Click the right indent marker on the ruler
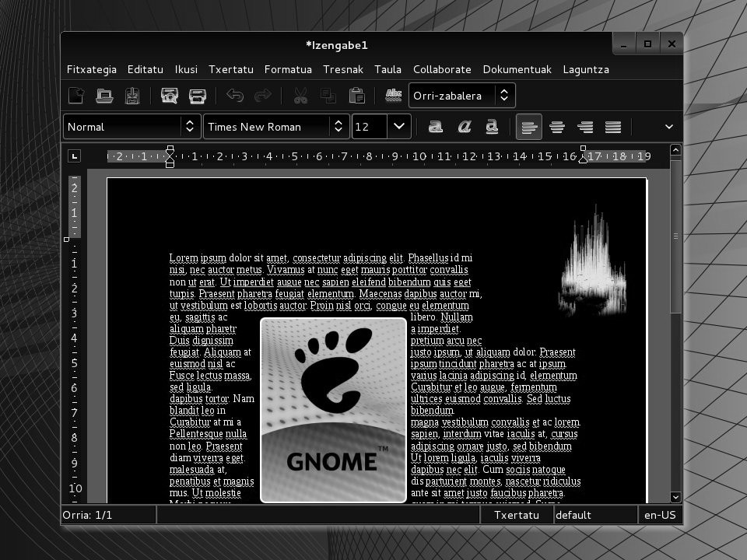 point(583,159)
